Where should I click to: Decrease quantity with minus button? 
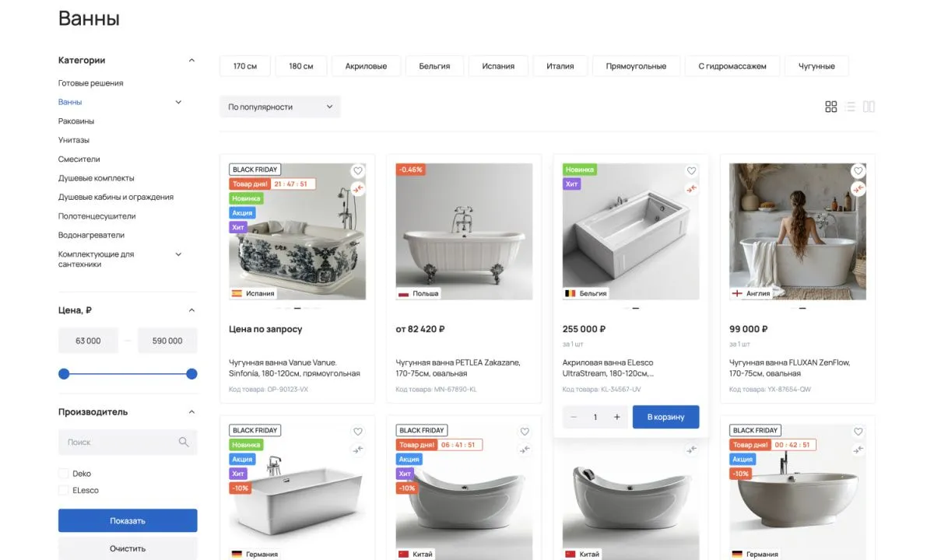click(x=574, y=417)
